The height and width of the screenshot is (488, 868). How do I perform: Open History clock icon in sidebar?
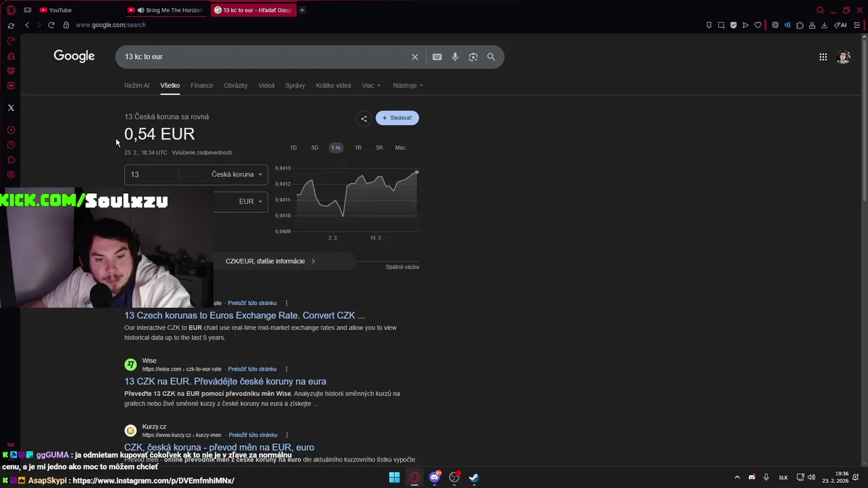point(11,145)
